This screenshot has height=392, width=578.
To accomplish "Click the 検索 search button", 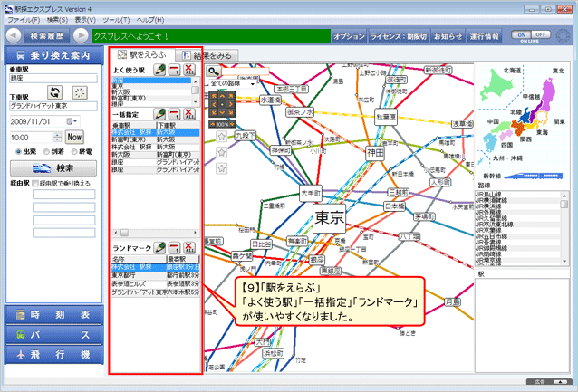I will 54,167.
